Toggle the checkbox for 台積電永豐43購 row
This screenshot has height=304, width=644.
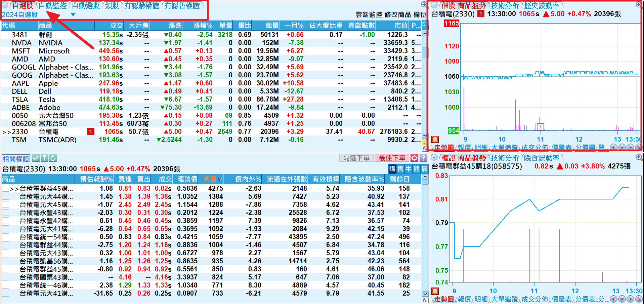coord(5,213)
